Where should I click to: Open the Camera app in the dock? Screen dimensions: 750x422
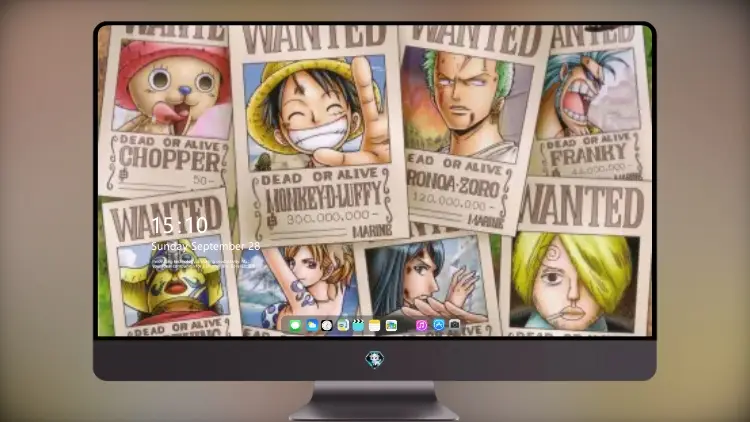(x=454, y=325)
